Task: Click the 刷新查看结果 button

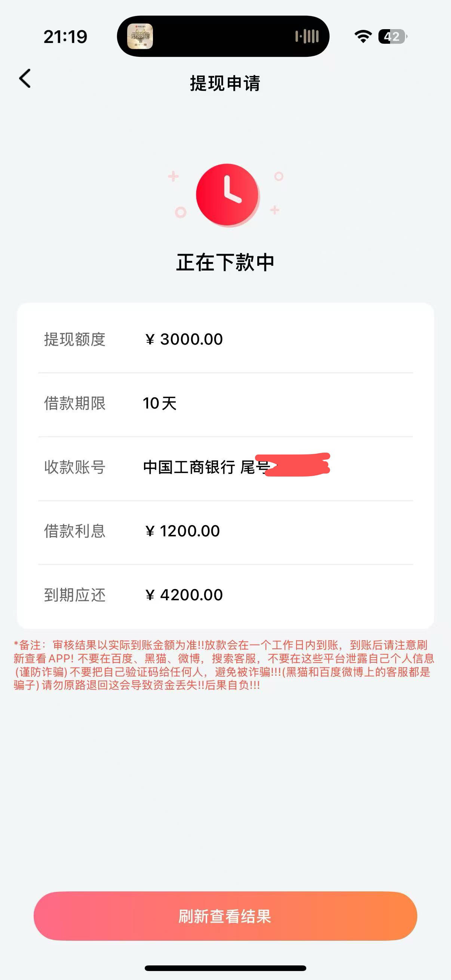Action: 225,916
